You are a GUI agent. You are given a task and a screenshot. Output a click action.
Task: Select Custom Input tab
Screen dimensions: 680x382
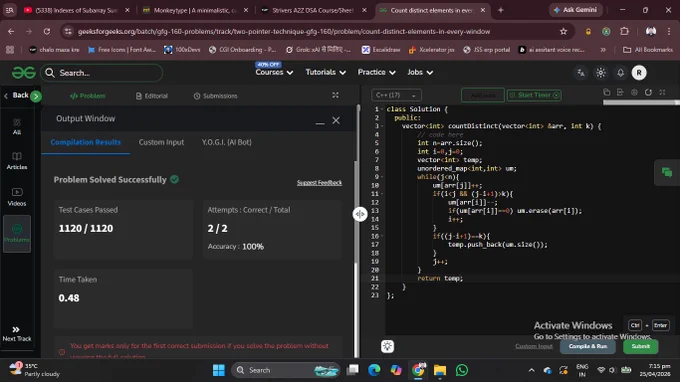[161, 142]
